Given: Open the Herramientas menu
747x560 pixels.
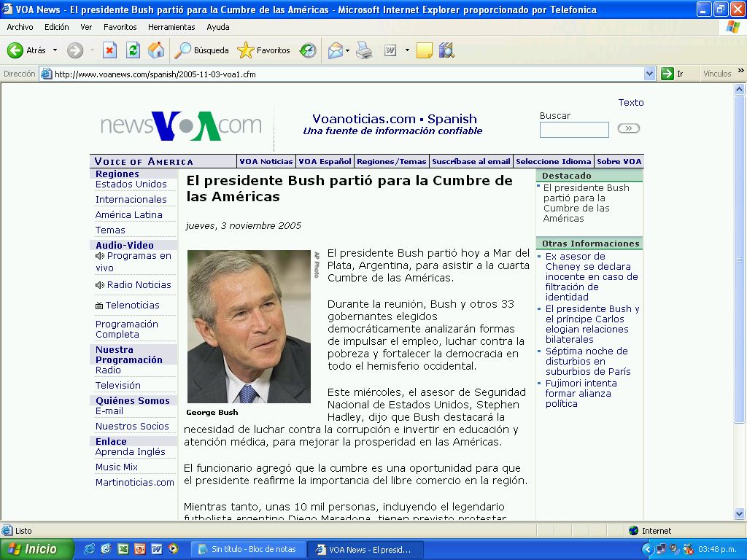Looking at the screenshot, I should [x=171, y=27].
